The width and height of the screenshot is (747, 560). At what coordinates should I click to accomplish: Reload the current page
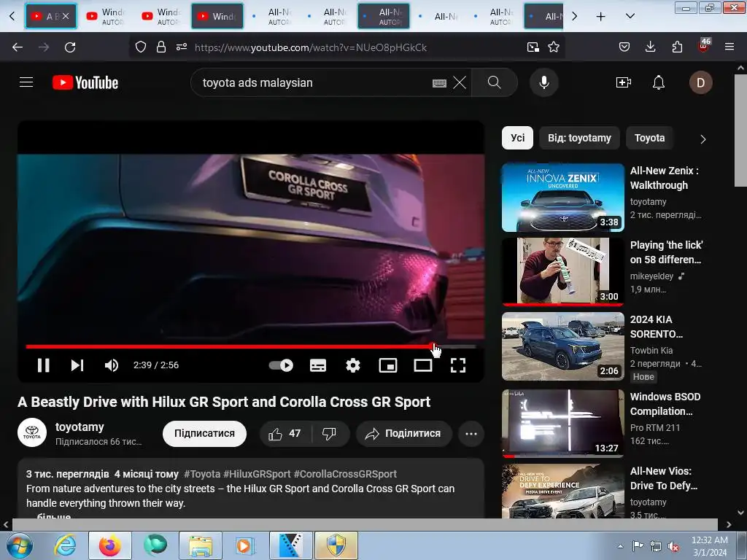[x=70, y=47]
